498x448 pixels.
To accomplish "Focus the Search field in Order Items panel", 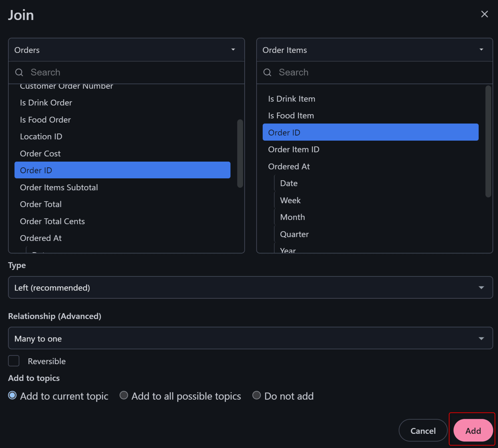I will [x=374, y=73].
